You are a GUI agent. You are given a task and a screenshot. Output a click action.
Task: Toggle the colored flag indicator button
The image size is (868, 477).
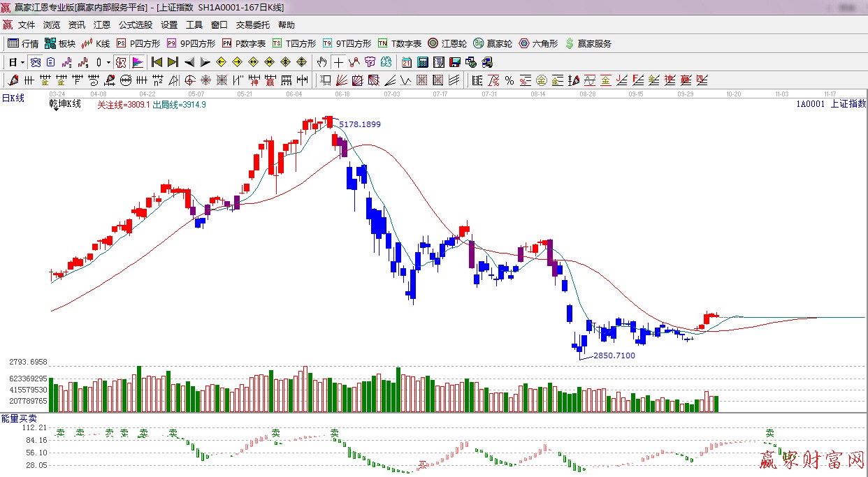tap(137, 62)
